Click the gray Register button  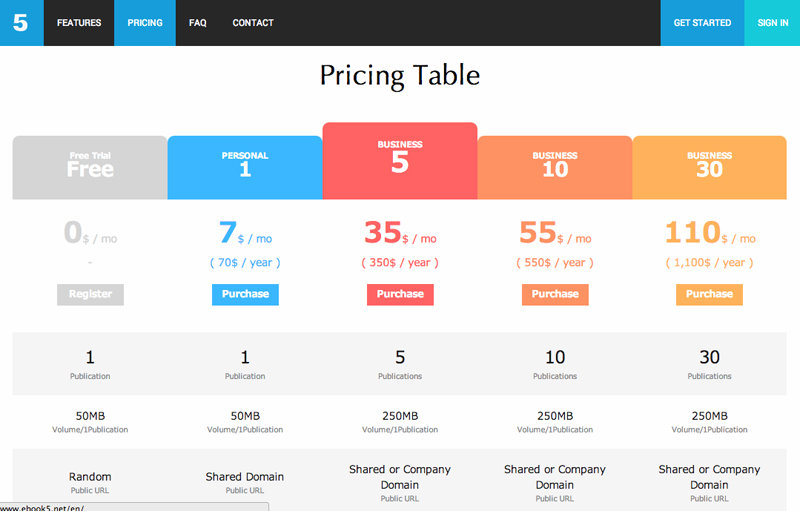coord(90,294)
